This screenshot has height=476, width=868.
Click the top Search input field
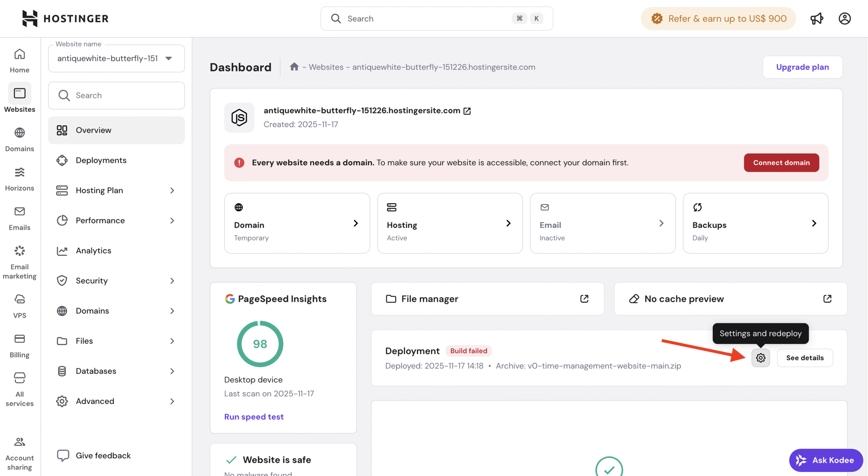pyautogui.click(x=427, y=19)
